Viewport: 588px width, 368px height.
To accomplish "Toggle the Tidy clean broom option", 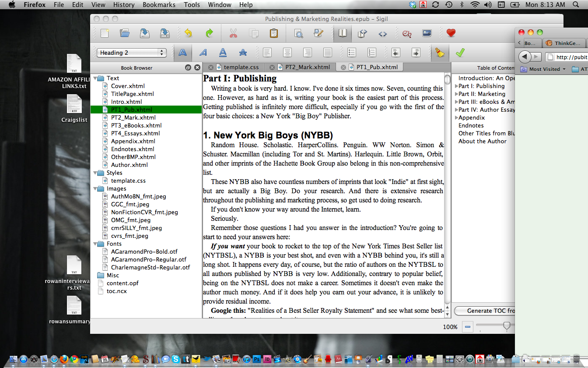I will pyautogui.click(x=440, y=53).
